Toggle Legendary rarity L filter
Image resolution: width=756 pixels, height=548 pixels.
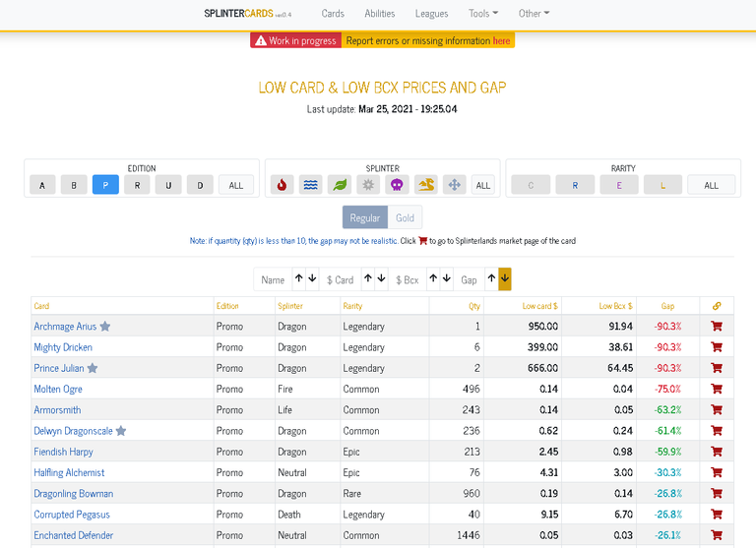[x=662, y=185]
